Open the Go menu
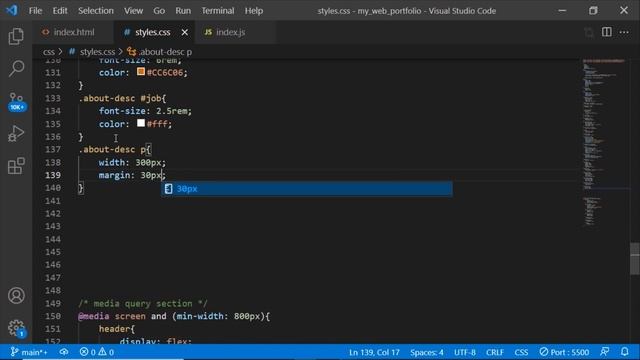 [x=159, y=11]
